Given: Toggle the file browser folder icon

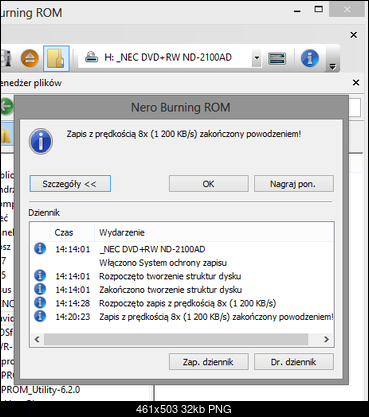Looking at the screenshot, I should tap(56, 59).
